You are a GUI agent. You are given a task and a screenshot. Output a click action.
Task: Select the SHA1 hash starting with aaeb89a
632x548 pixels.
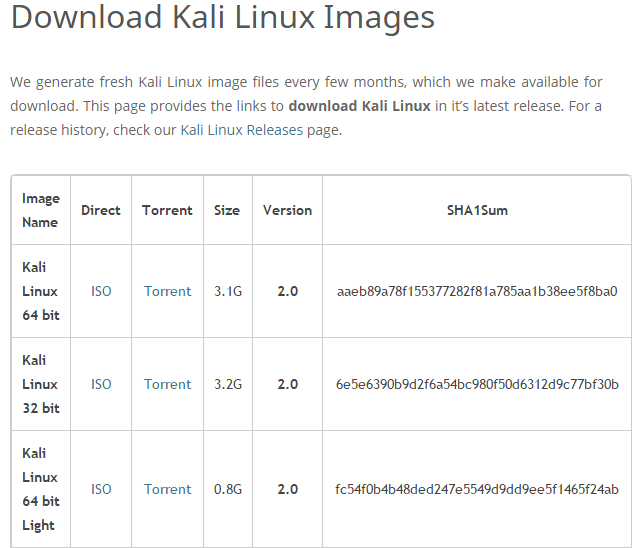pos(477,291)
